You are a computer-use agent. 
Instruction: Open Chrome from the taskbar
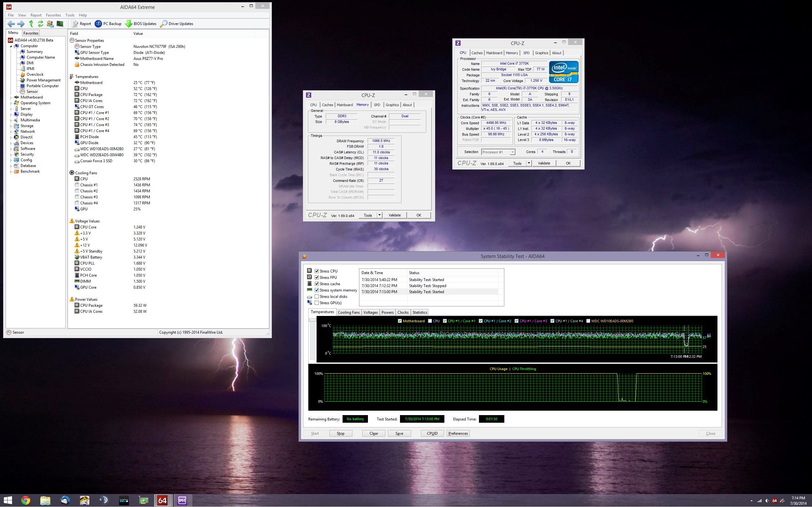coord(25,500)
